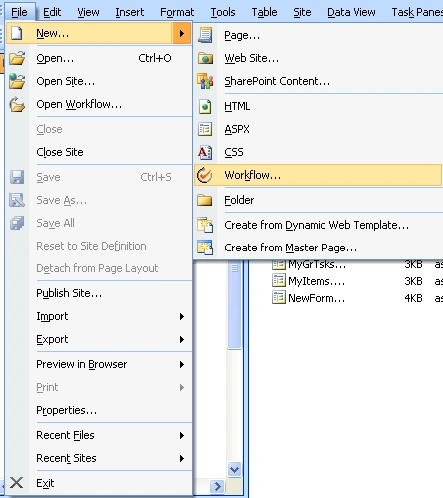Open the Tools menu
Viewport: 443px width, 498px height.
[223, 12]
